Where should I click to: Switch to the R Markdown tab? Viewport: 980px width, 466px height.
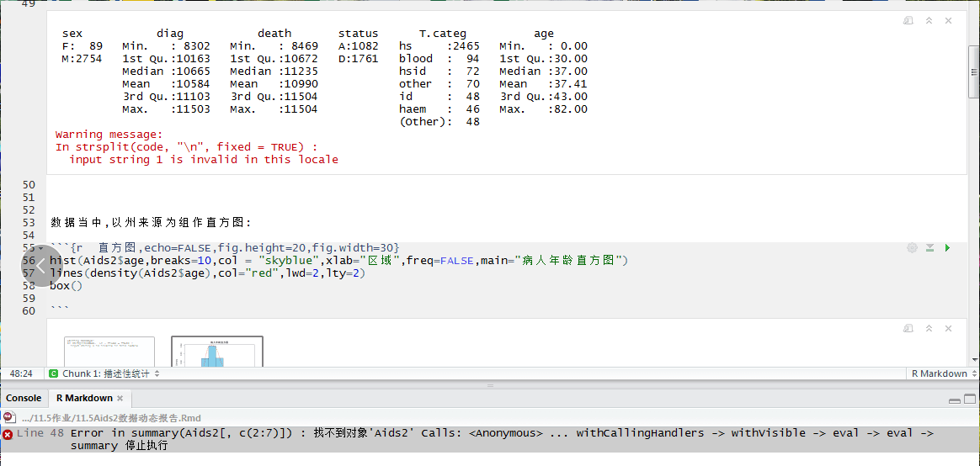84,398
